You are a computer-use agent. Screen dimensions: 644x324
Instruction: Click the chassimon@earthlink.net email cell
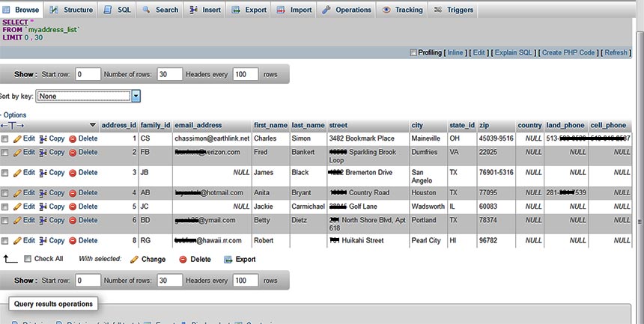[x=212, y=138]
